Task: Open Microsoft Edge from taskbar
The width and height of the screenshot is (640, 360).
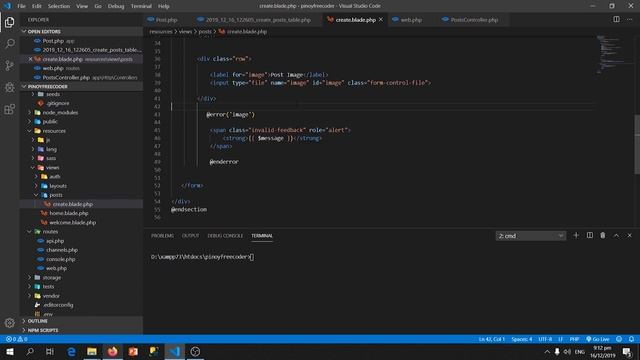Action: point(71,351)
